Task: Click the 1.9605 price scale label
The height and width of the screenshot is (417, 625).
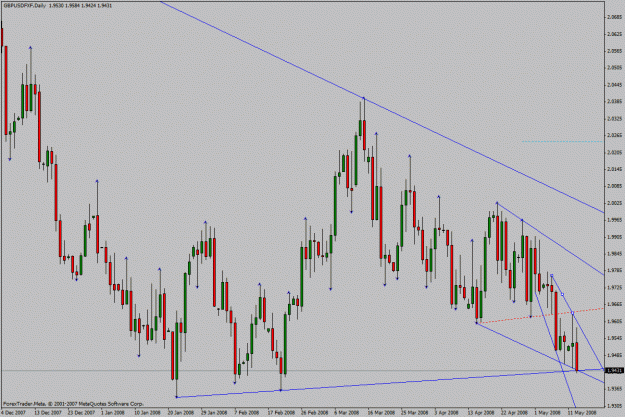Action: pos(615,321)
